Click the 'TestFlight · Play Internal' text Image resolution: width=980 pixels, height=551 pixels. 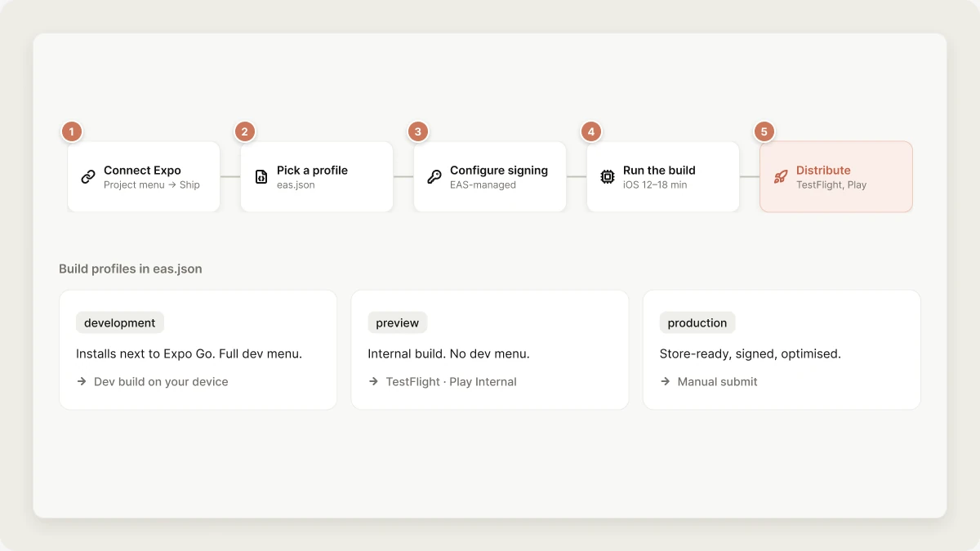(x=451, y=381)
